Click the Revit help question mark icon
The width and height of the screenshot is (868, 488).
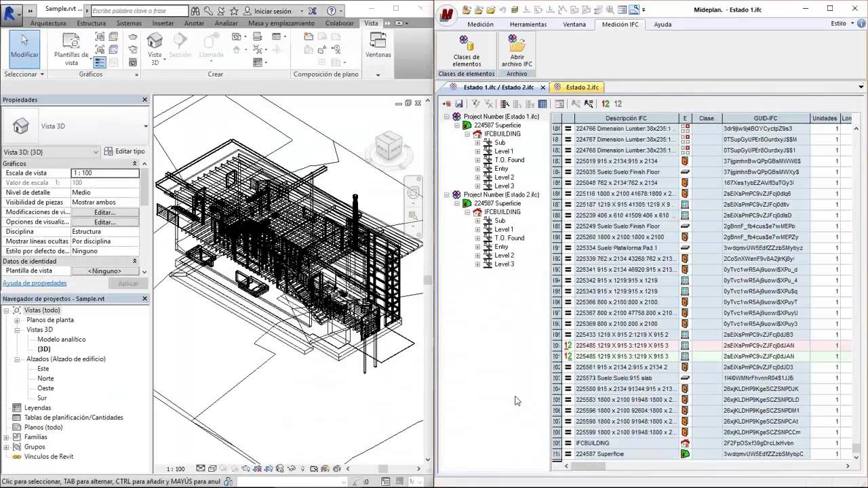(x=332, y=11)
